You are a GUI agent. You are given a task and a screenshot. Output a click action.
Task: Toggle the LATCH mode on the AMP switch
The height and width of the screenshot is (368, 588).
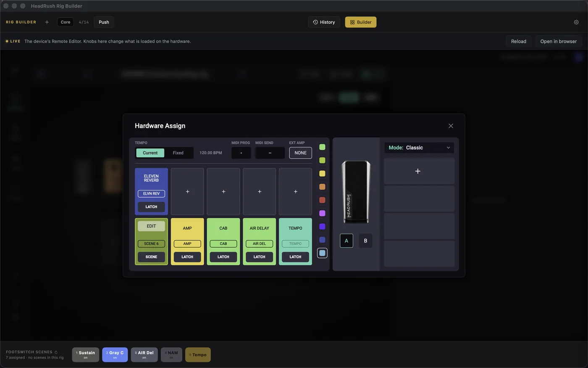coord(187,257)
